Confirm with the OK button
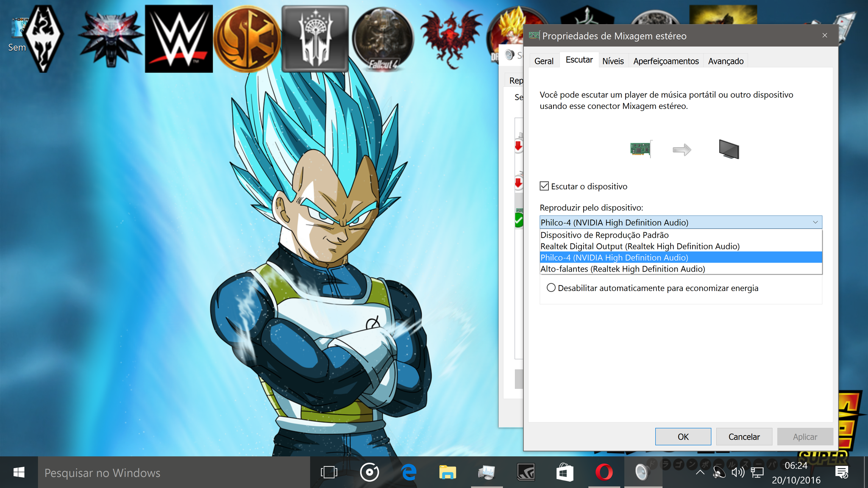The height and width of the screenshot is (488, 868). (x=683, y=436)
